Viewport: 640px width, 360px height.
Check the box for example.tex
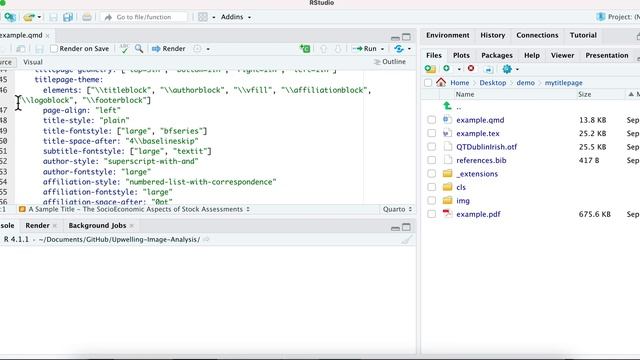click(x=431, y=133)
